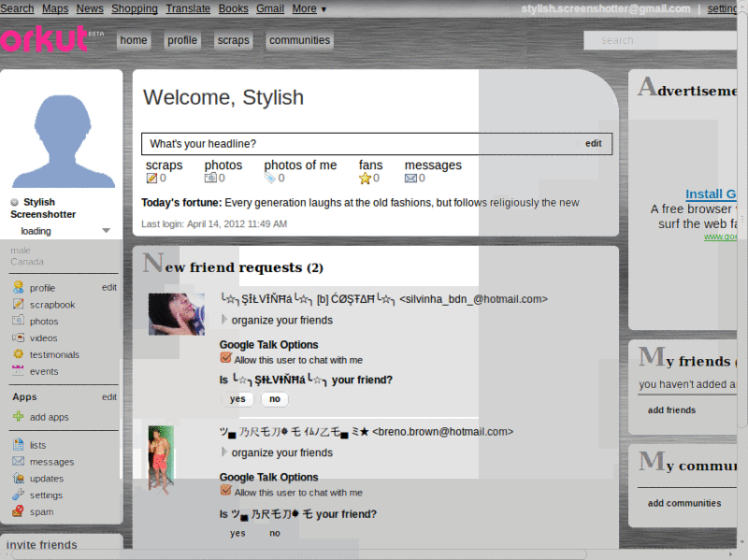Click edit next to the Apps heading
Image resolution: width=748 pixels, height=560 pixels.
tap(109, 397)
